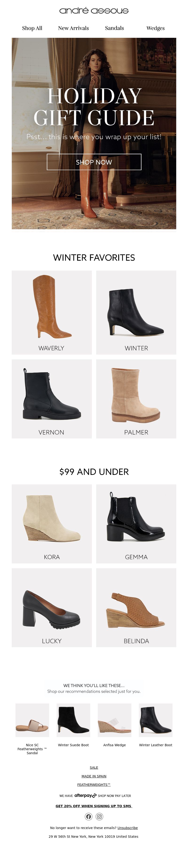Click the Afterpay logo
Screen dimensions: 188x868
coord(85,795)
